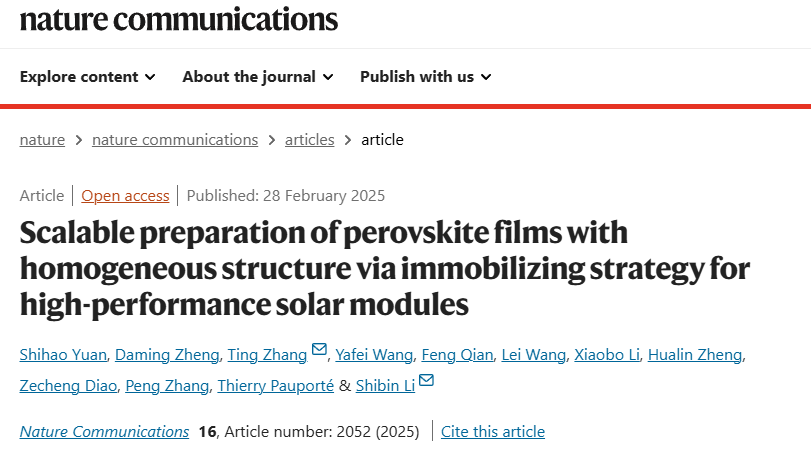This screenshot has height=455, width=811.
Task: Click author Xiaobo Li
Action: (608, 354)
